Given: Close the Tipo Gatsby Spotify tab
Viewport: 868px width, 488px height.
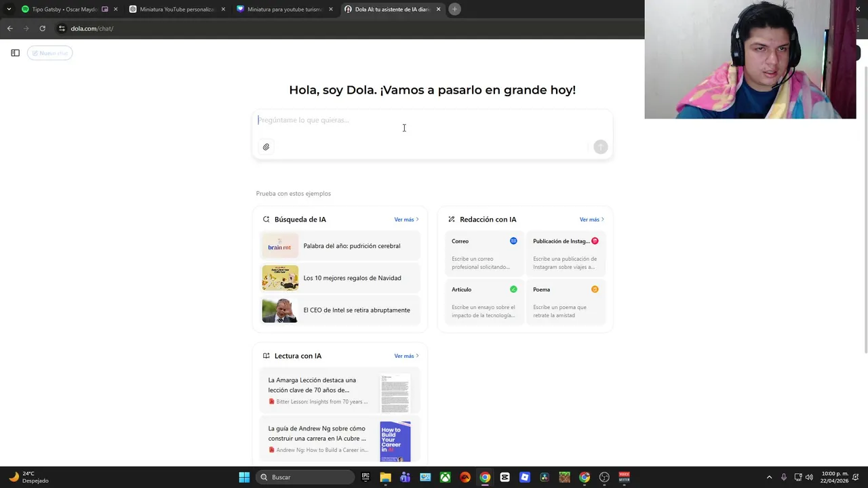Looking at the screenshot, I should pyautogui.click(x=115, y=9).
